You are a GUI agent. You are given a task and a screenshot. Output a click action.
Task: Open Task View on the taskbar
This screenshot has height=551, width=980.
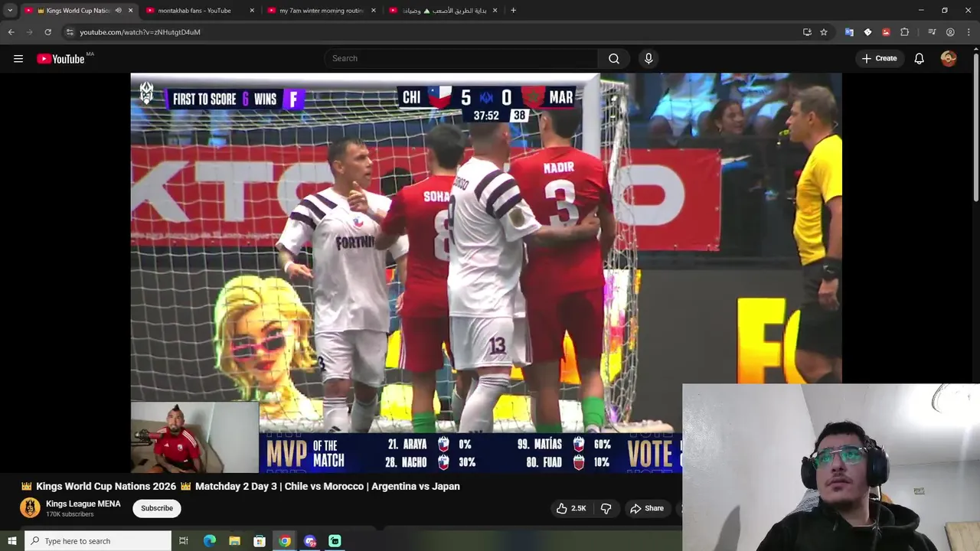point(184,541)
